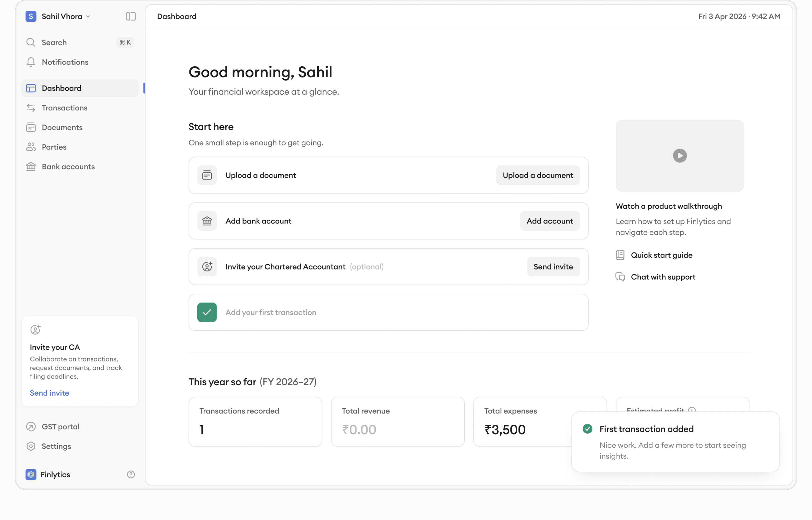Open Transactions in sidebar
Image resolution: width=812 pixels, height=520 pixels.
(x=64, y=108)
